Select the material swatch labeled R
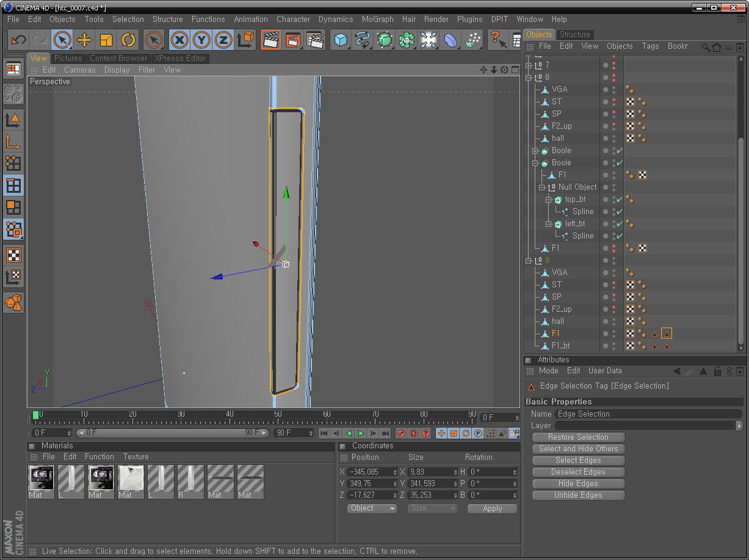The height and width of the screenshot is (560, 749). [191, 482]
